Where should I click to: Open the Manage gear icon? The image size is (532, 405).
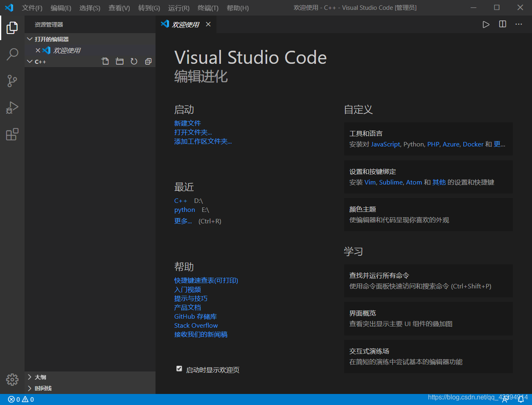point(12,380)
